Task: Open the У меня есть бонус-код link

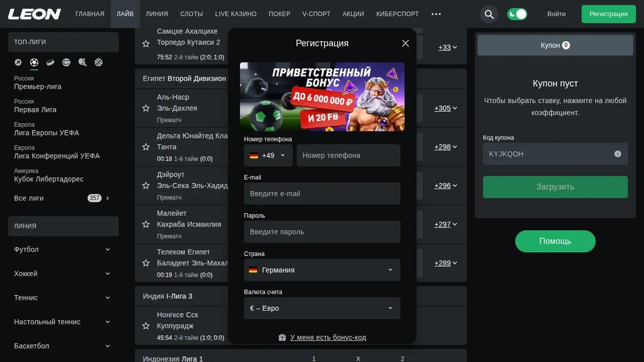Action: pos(328,337)
